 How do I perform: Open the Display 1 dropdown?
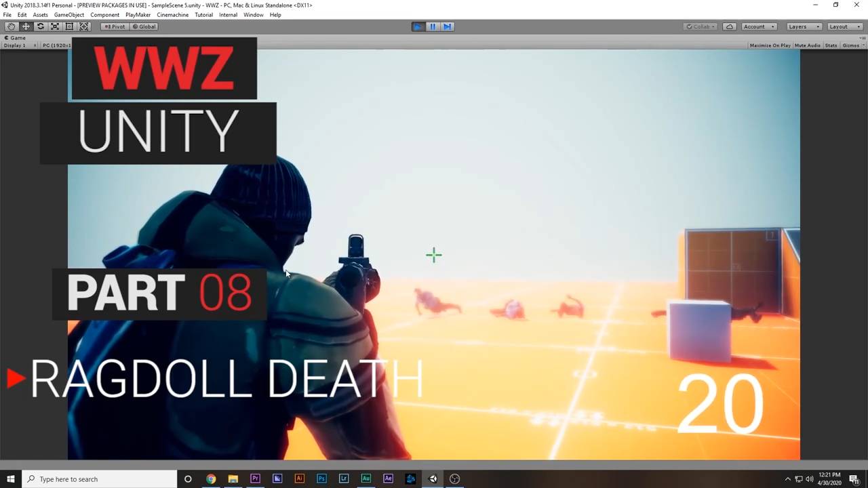(x=19, y=45)
